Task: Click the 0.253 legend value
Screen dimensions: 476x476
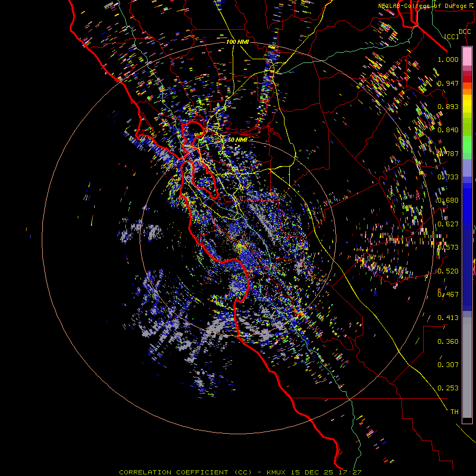Action: coord(448,388)
